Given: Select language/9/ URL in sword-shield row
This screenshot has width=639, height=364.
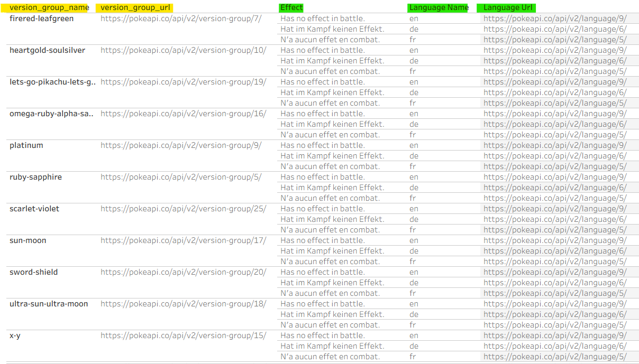Looking at the screenshot, I should pyautogui.click(x=555, y=272).
